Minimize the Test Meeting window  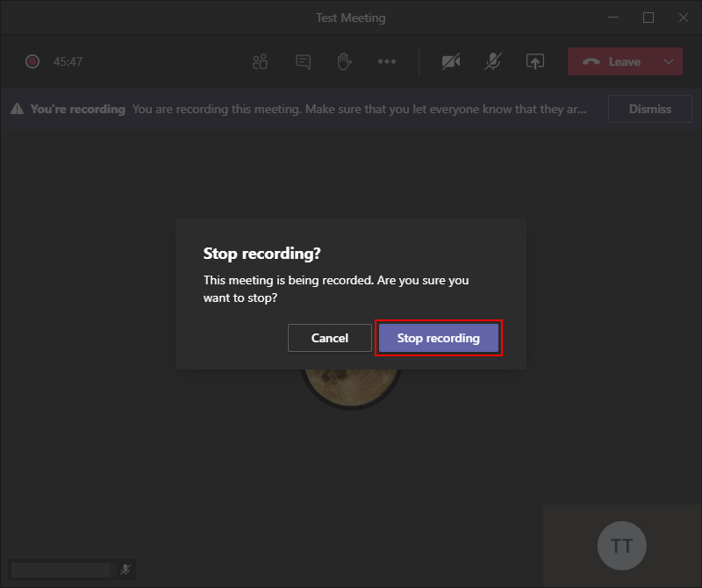pos(613,18)
